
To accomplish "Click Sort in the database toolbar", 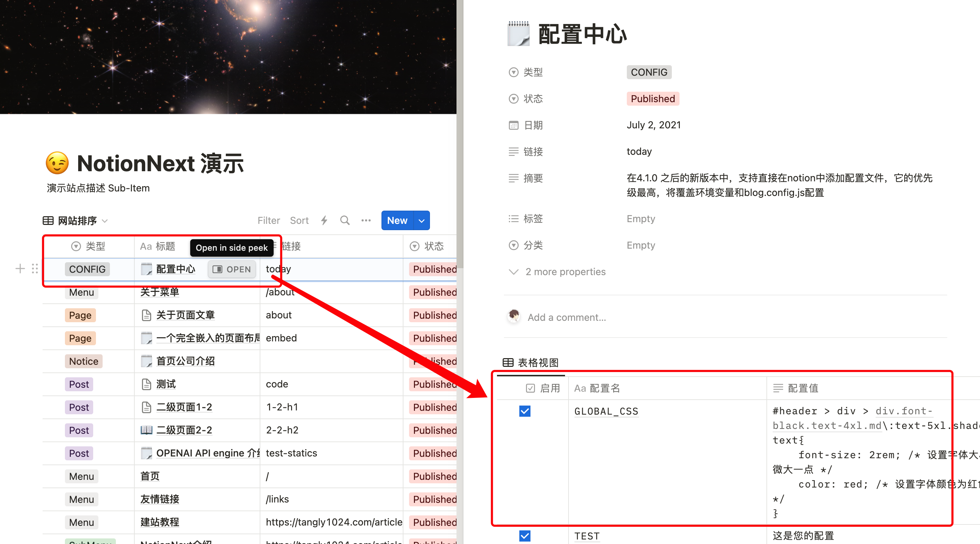I will (x=299, y=220).
